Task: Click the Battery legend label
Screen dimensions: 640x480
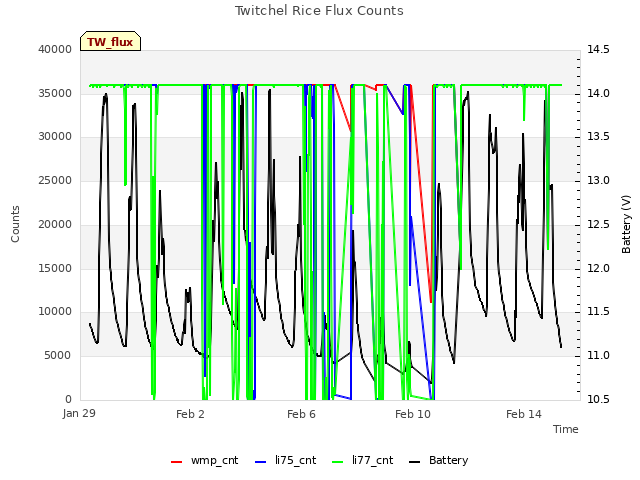Action: click(448, 460)
